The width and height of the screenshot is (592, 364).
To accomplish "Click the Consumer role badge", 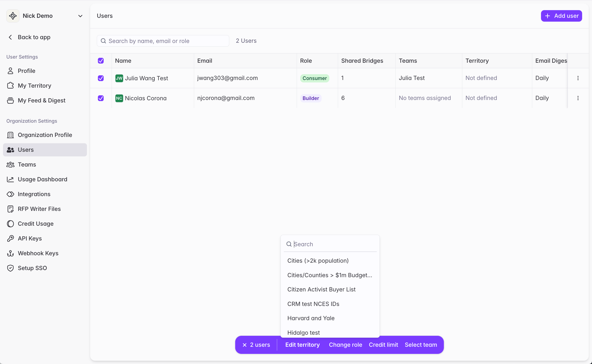I will (315, 78).
